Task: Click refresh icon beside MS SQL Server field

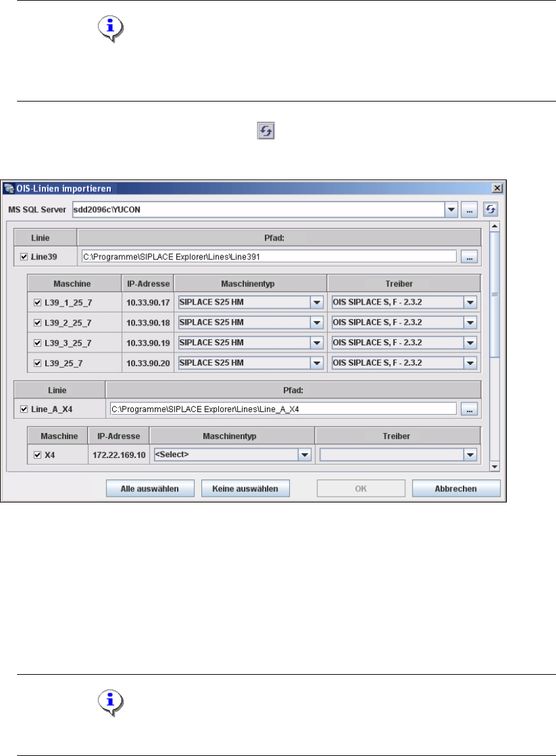Action: click(x=490, y=209)
